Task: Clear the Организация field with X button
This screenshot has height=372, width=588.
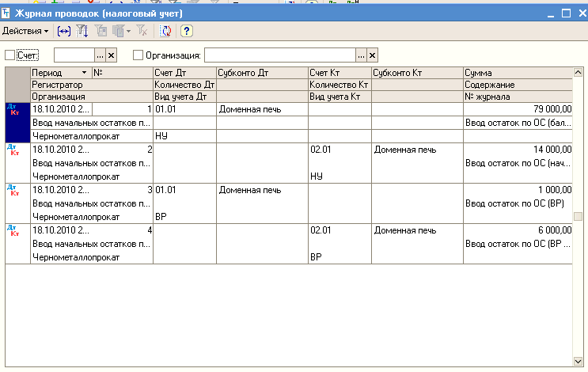Action: (373, 55)
